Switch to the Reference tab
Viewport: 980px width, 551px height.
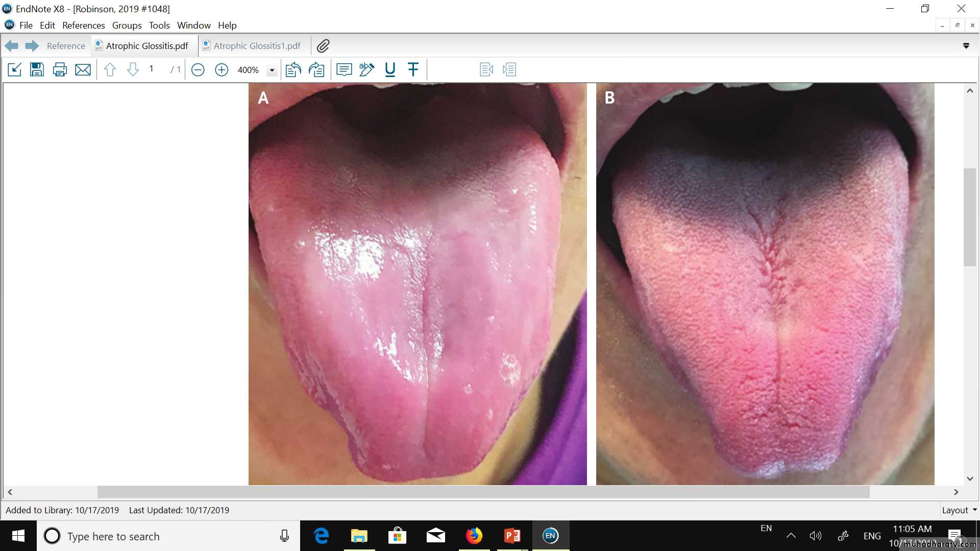tap(66, 46)
